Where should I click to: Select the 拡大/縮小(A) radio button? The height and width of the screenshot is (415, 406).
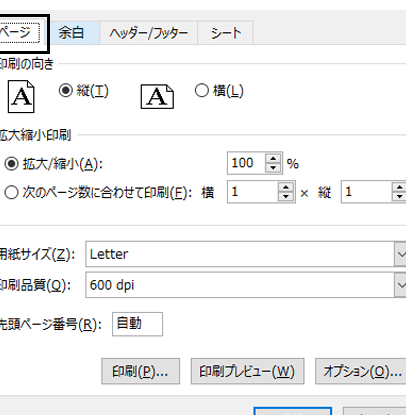point(11,164)
